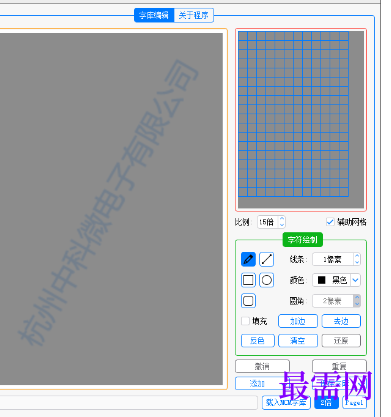Click a cell in the blue pixel grid editor
This screenshot has width=391, height=417.
(x=293, y=114)
